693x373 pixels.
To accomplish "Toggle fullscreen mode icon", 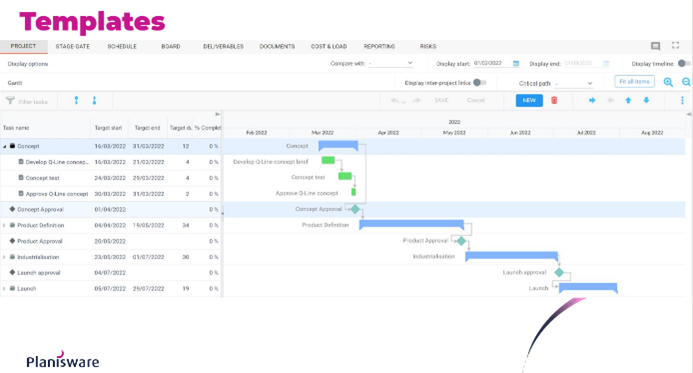I will click(675, 46).
